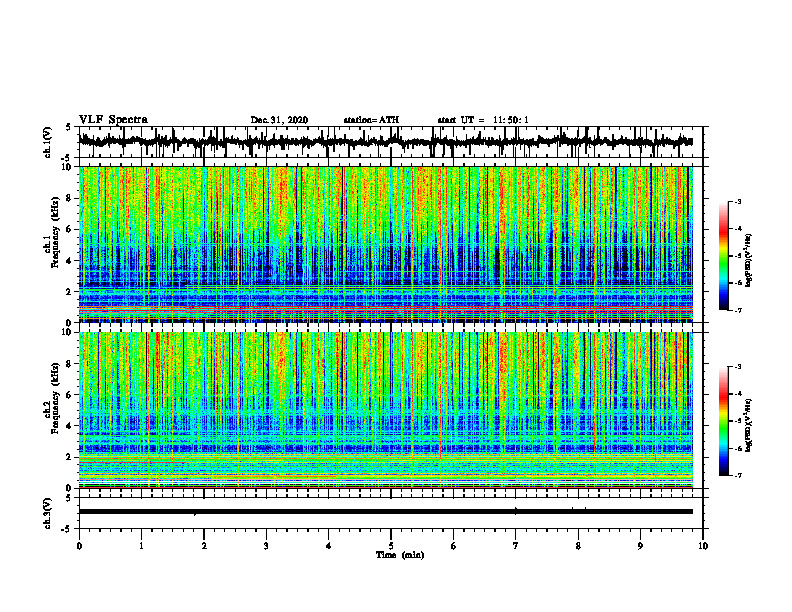Click the "station=ATH" header label
This screenshot has width=792, height=612.
371,120
